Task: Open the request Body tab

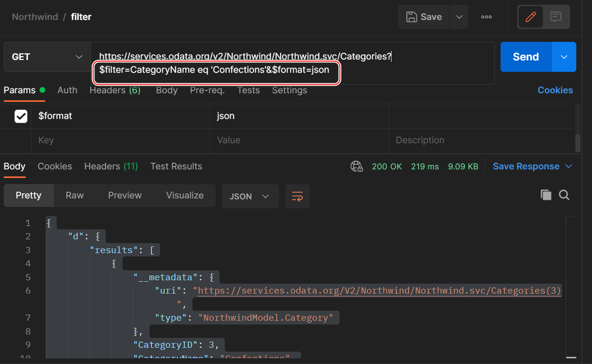Action: coord(167,90)
